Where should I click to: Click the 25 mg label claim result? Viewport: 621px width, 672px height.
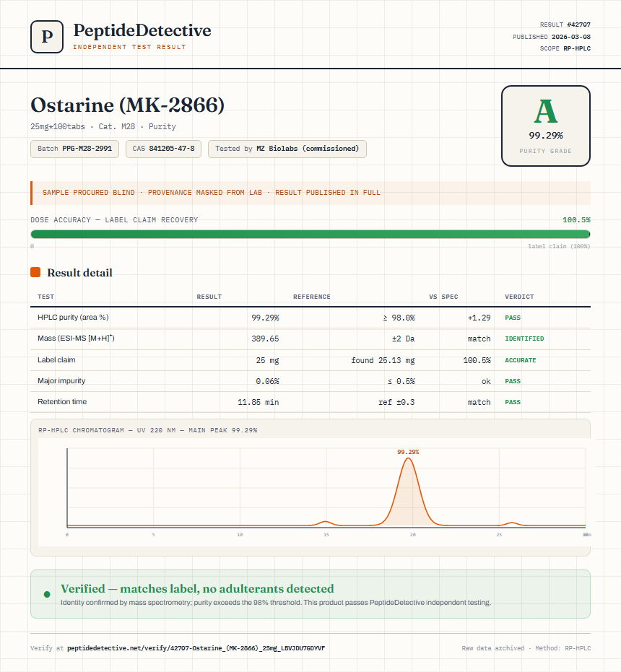[268, 360]
